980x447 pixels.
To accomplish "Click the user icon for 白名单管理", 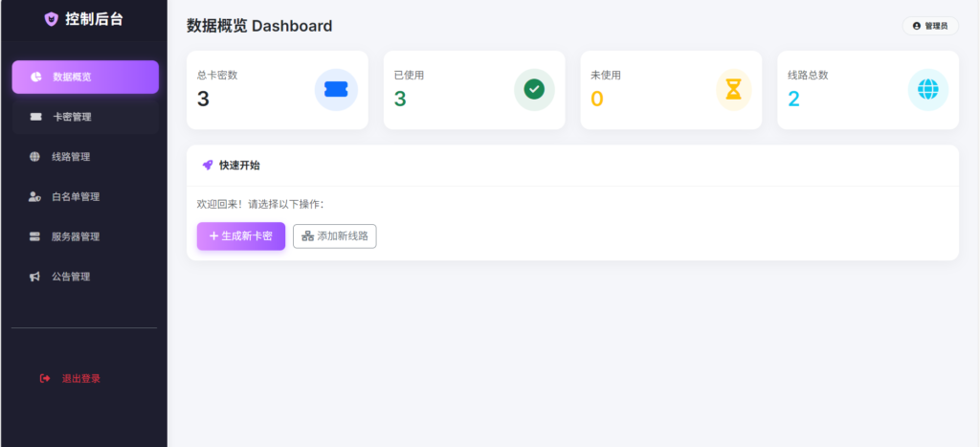I will [34, 196].
